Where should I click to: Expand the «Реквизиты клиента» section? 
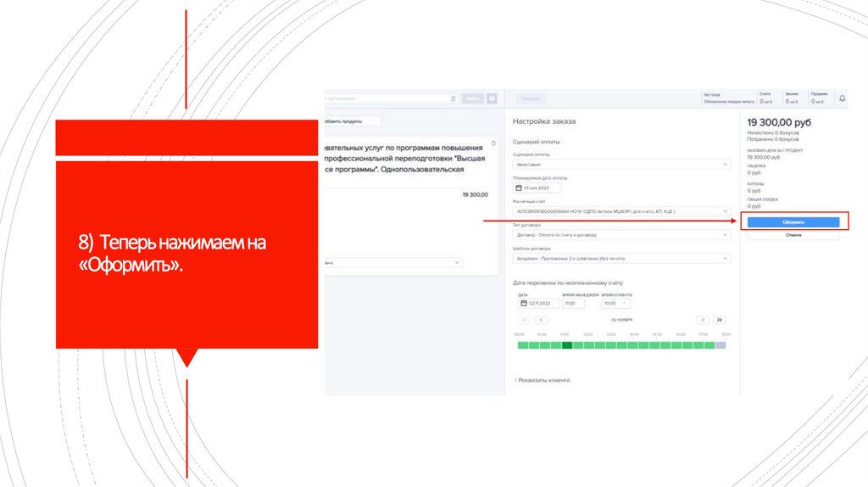(x=542, y=380)
